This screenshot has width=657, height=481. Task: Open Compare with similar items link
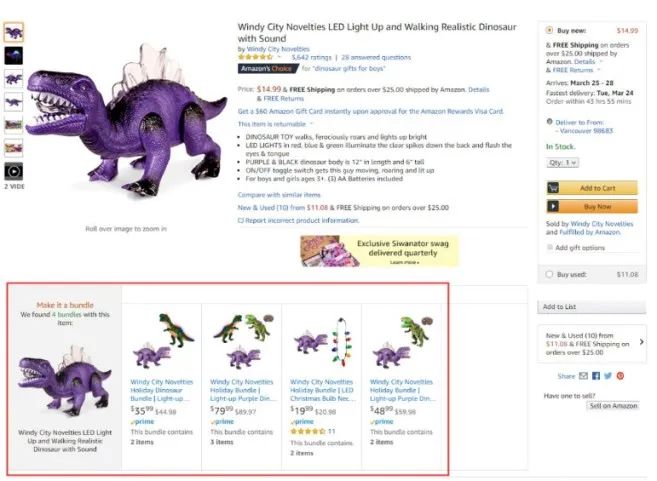tap(279, 195)
